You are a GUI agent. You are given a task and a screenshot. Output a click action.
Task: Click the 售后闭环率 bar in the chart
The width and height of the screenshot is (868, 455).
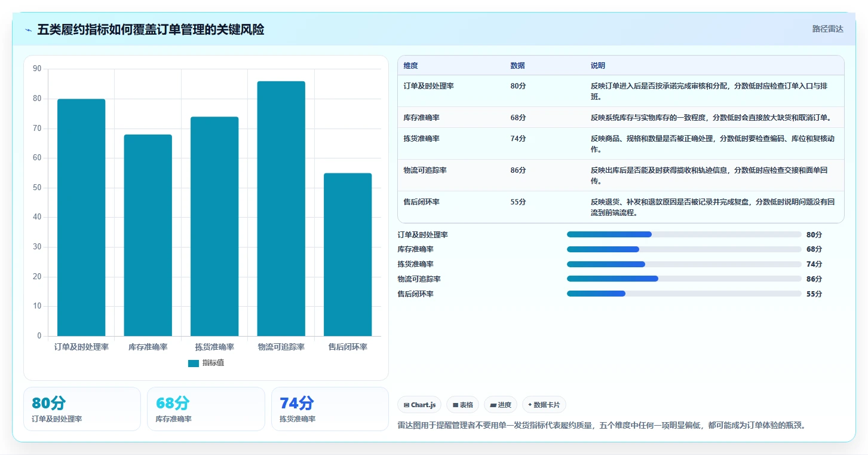348,255
